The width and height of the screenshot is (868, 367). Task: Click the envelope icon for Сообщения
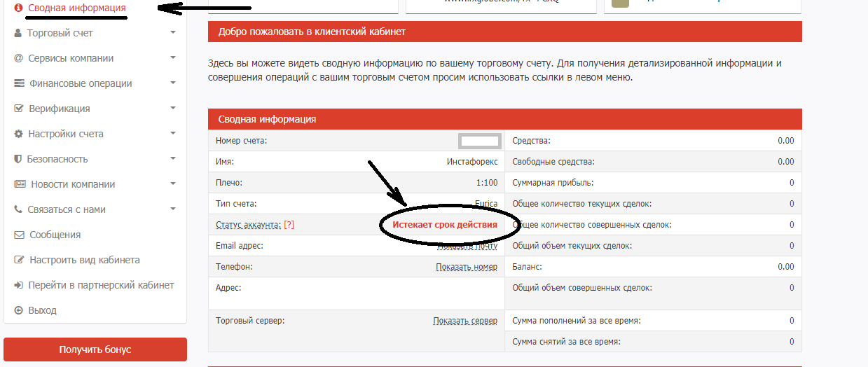[19, 235]
